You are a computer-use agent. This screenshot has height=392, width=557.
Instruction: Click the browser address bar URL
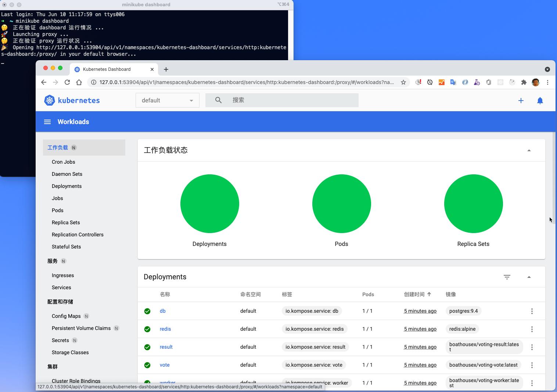(247, 82)
